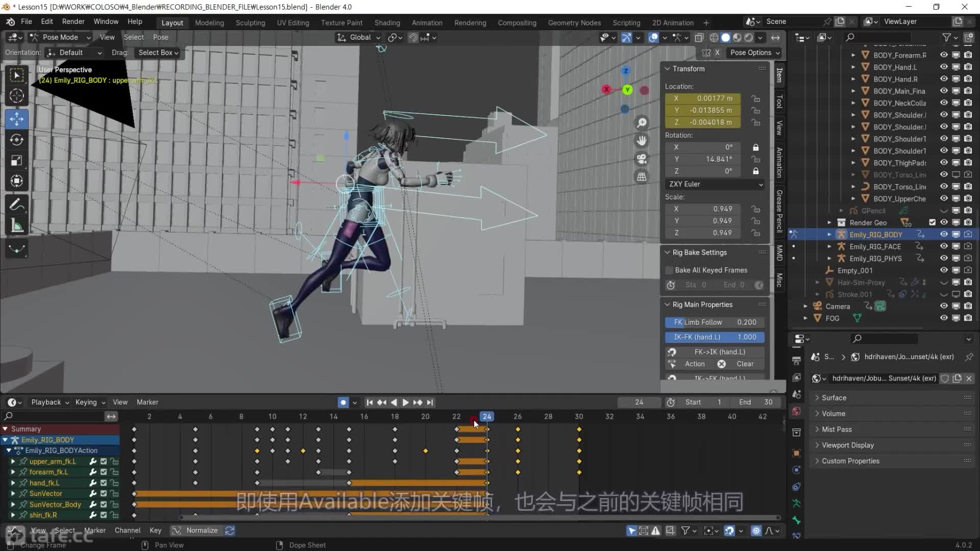Select the Move tool in toolbar
This screenshot has width=980, height=551.
coord(16,119)
